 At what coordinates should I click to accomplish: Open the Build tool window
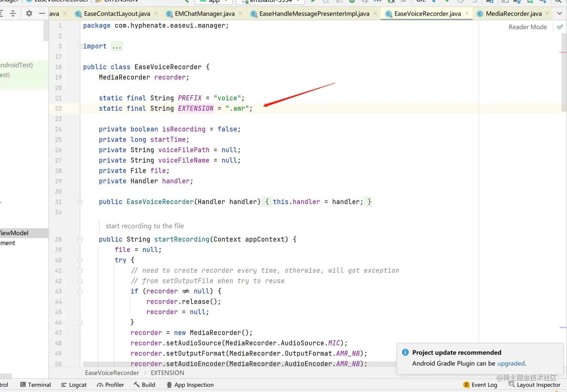[x=144, y=385]
